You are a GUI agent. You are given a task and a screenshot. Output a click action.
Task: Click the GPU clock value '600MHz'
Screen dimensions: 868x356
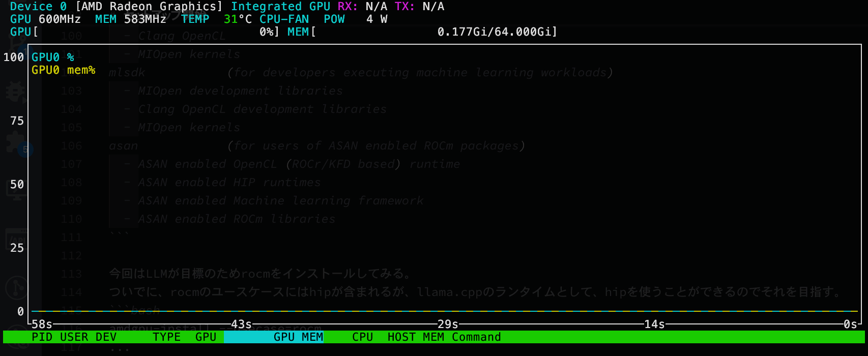coord(60,19)
